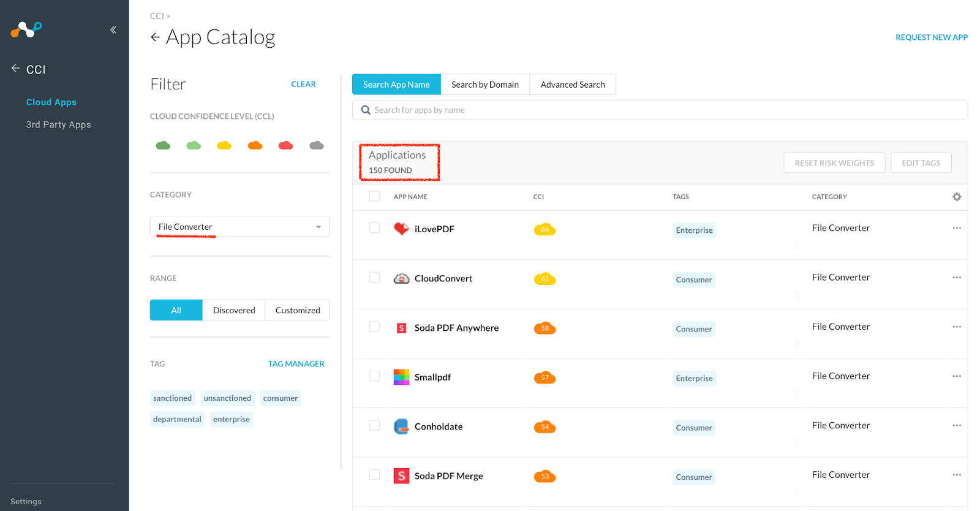Click the iLovePDF heart icon
Viewport: 980px width, 511px height.
click(x=401, y=229)
